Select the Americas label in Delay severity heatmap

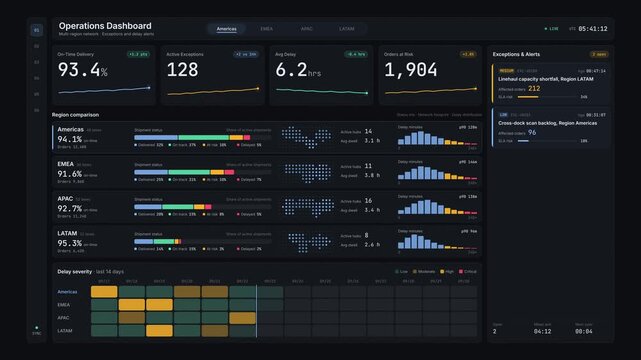coord(67,292)
